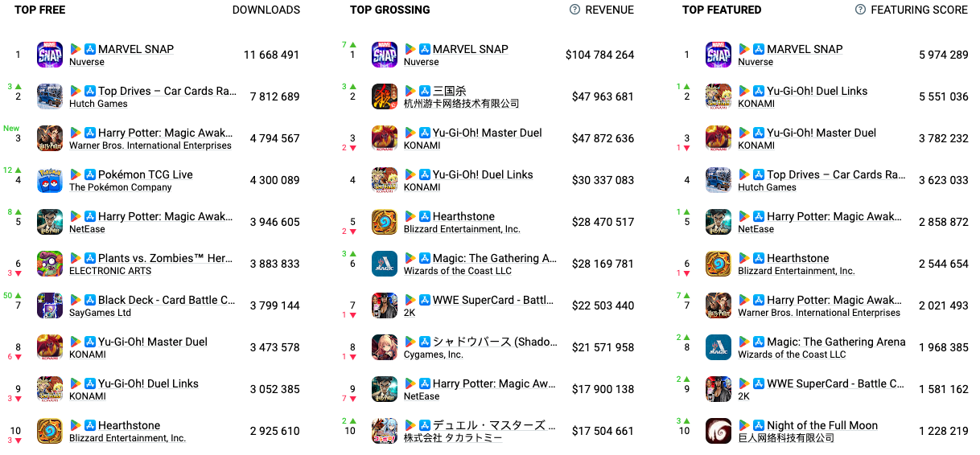Image resolution: width=980 pixels, height=455 pixels.
Task: Click the WWE SuperCard thumbnail in Top Featured
Action: click(x=719, y=389)
